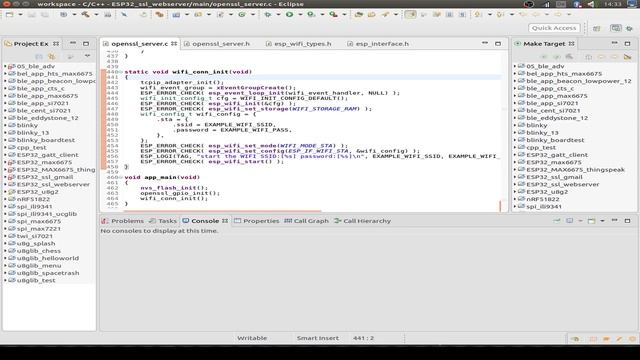The image size is (640, 360).
Task: Click 'Writable' in status bar
Action: pos(252,338)
